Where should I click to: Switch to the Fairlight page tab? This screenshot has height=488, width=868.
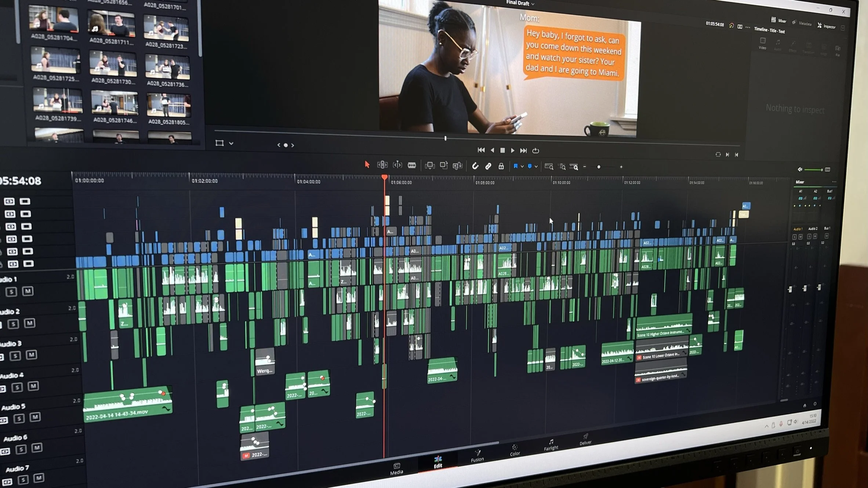[x=551, y=444]
